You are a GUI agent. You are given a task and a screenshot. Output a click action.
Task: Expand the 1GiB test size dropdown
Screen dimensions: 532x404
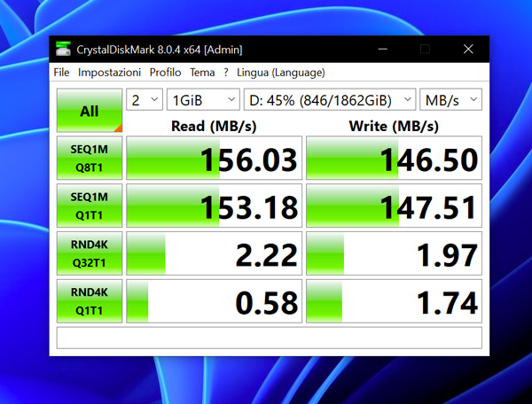[203, 99]
